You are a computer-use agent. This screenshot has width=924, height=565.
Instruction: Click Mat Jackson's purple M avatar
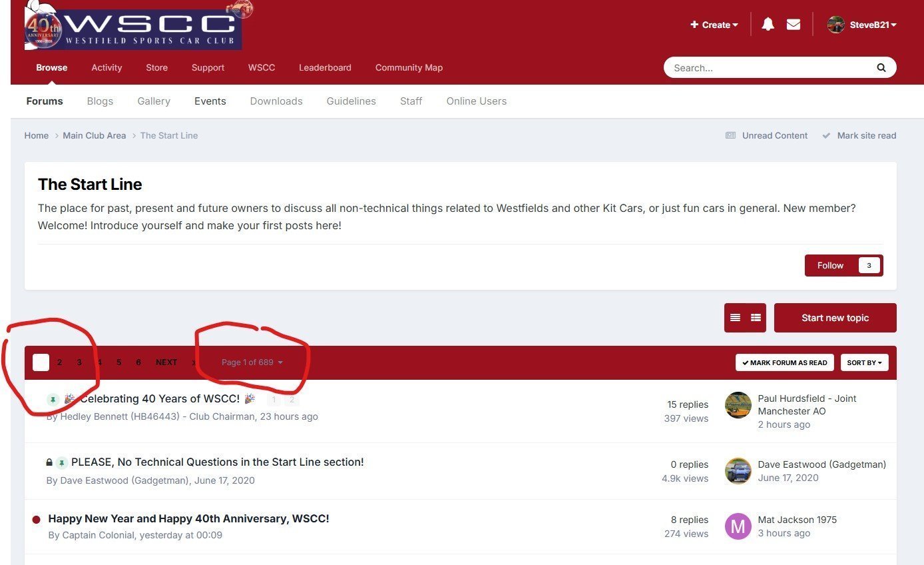738,526
